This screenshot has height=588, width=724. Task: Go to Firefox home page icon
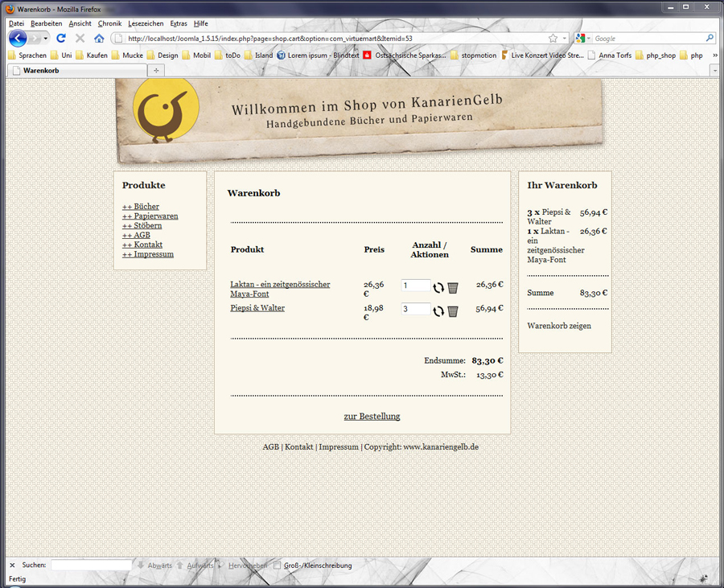(99, 39)
